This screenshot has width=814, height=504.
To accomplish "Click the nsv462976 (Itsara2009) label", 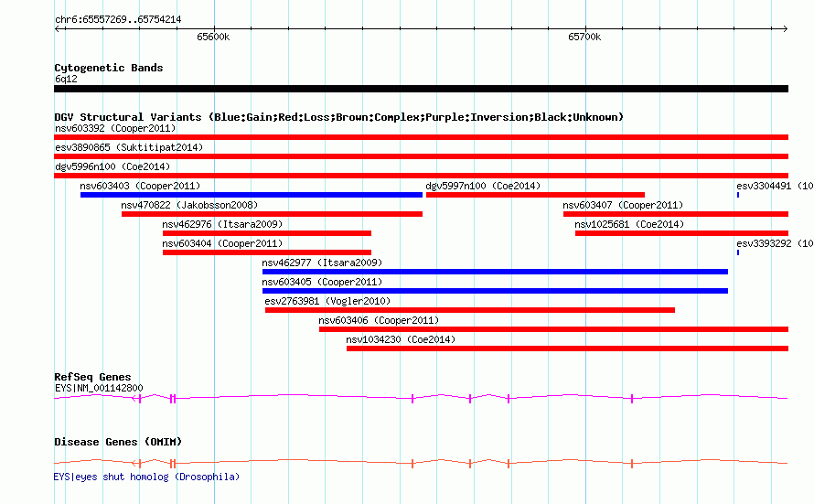I will (x=222, y=224).
